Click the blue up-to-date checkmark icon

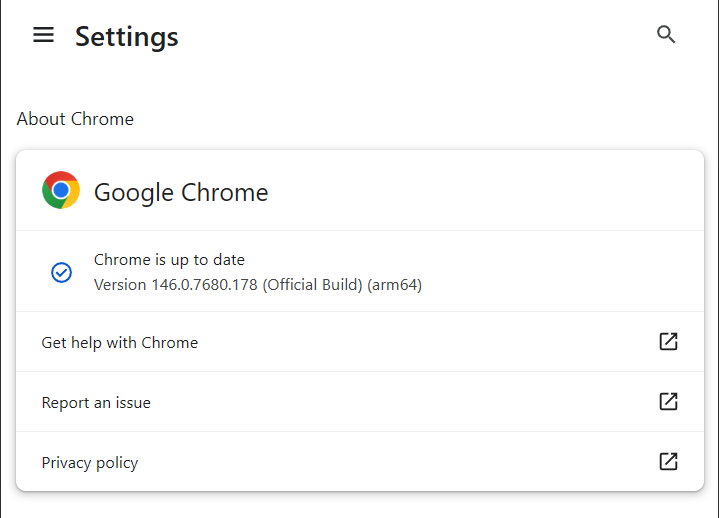pyautogui.click(x=61, y=272)
